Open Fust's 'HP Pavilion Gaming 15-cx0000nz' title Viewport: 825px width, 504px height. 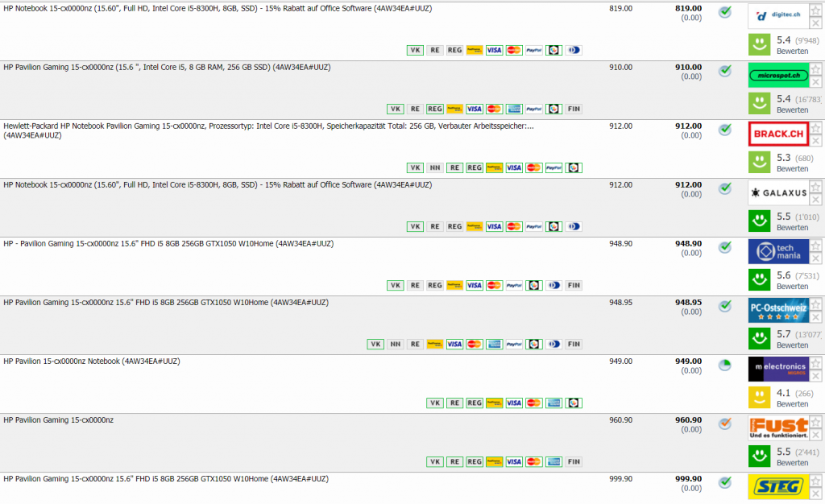point(58,420)
